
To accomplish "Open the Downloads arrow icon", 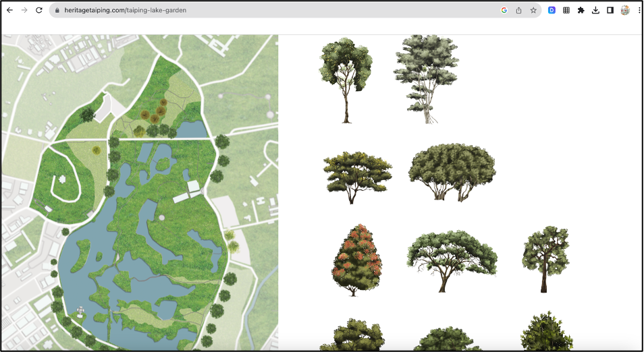I will click(x=595, y=11).
